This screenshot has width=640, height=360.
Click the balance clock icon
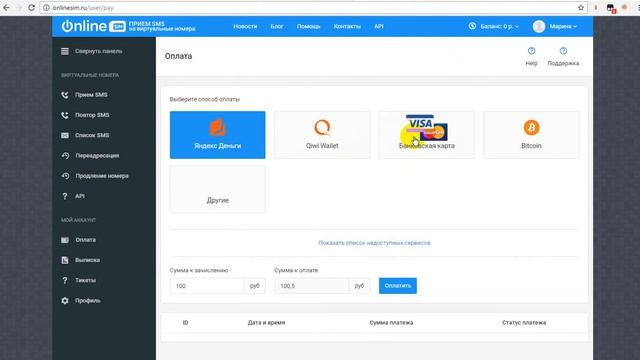click(472, 26)
